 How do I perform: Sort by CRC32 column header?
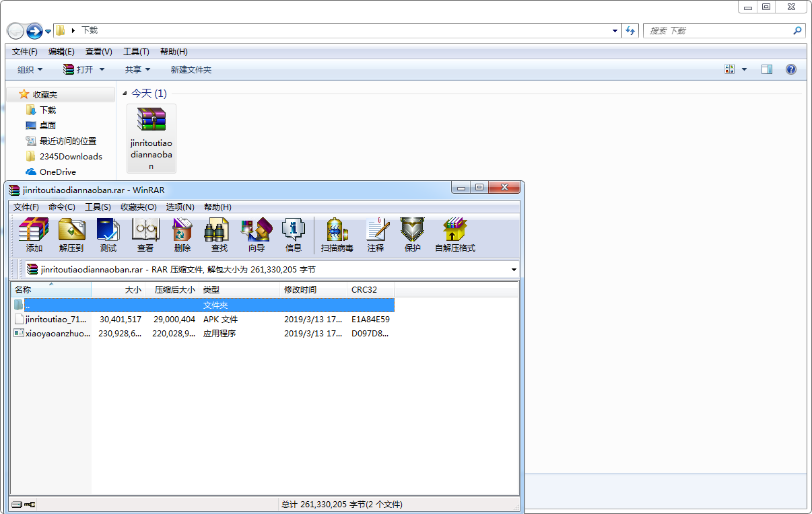pos(371,290)
